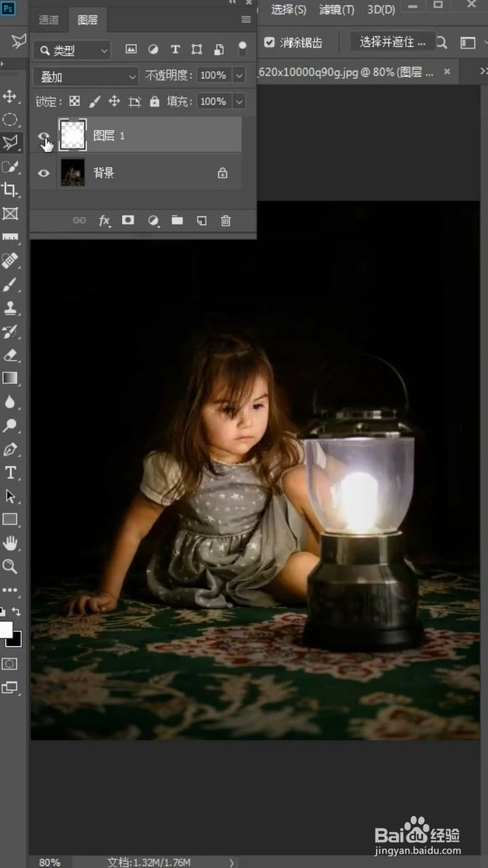Open the 叠加 blend mode dropdown
Screen dimensions: 488x868
pos(86,77)
